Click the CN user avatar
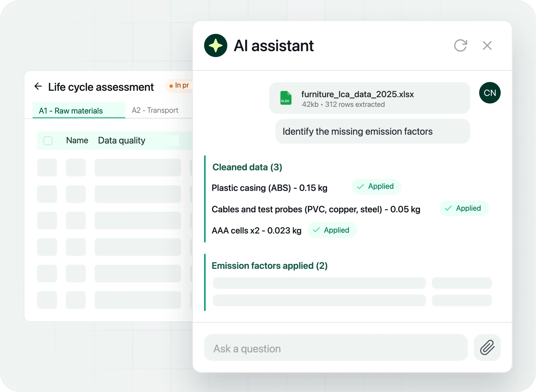Viewport: 536px width, 392px height. [490, 93]
